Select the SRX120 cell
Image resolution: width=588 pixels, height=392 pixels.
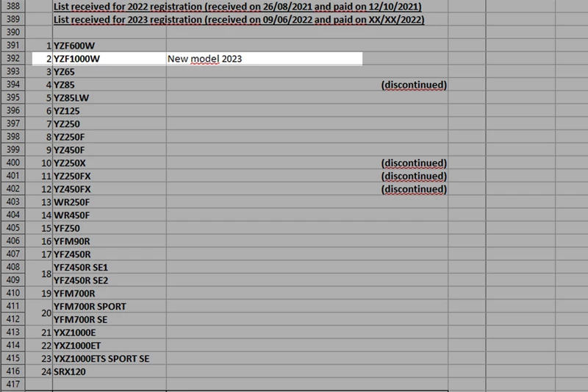click(109, 372)
